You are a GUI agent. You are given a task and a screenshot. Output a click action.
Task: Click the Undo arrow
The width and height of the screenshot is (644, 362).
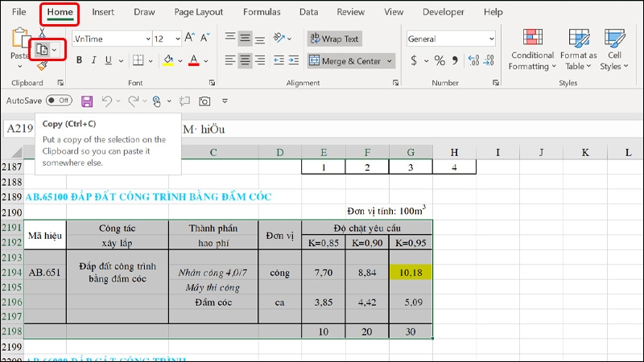point(107,101)
